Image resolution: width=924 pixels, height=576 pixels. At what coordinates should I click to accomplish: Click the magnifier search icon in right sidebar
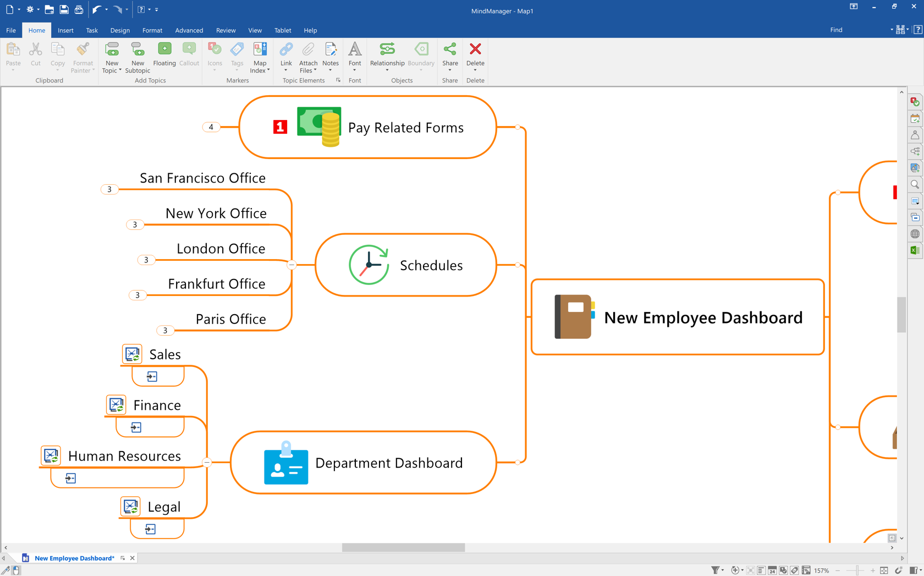915,184
